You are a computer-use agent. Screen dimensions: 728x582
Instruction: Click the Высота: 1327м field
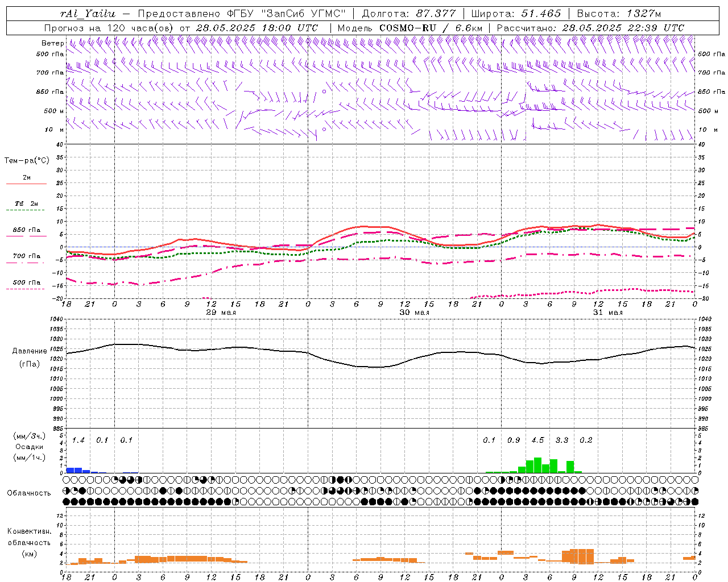coord(619,14)
